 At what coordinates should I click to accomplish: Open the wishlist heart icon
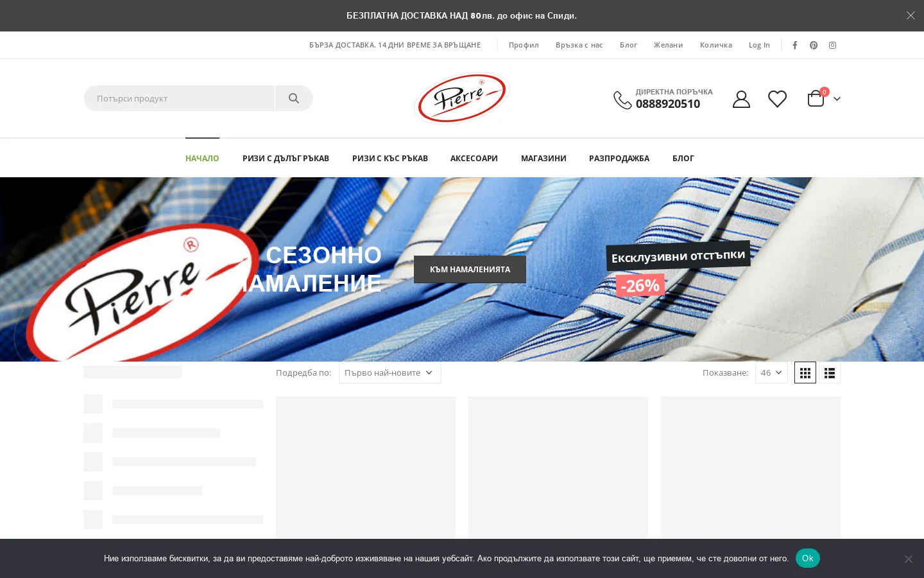tap(778, 99)
